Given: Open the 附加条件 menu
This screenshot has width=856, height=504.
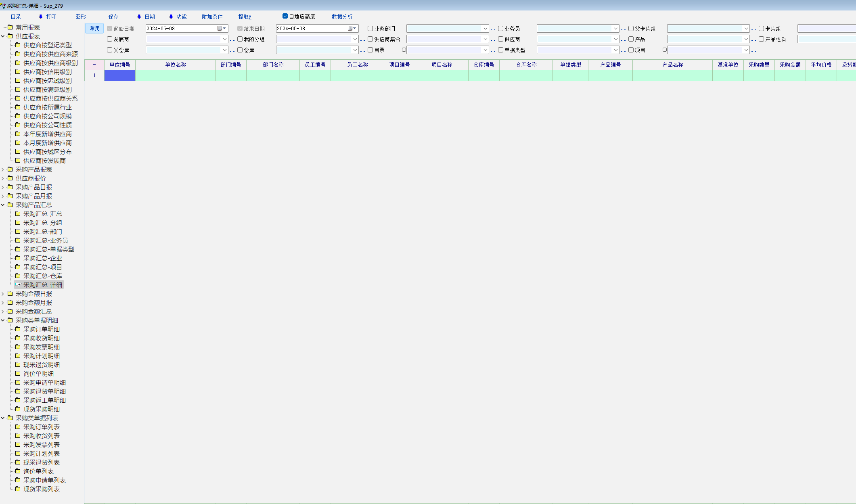Looking at the screenshot, I should click(212, 17).
